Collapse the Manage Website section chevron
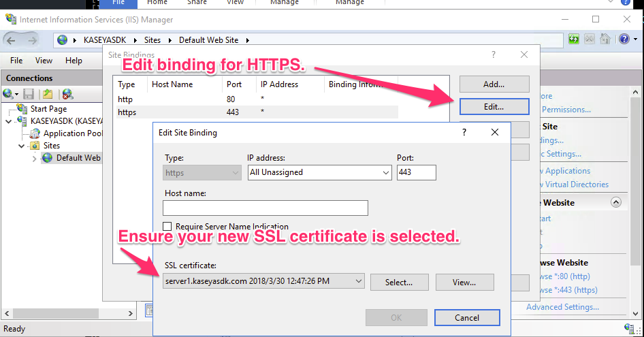The image size is (644, 337). [616, 202]
